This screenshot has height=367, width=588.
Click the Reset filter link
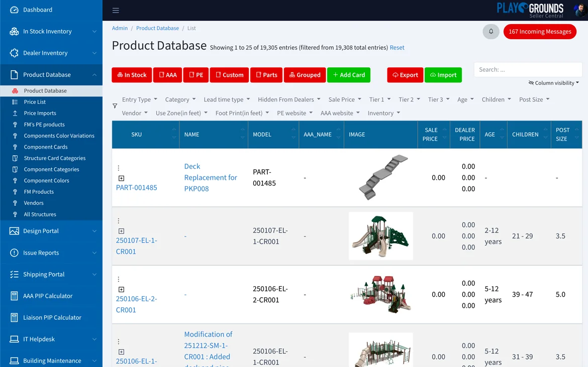(x=397, y=47)
